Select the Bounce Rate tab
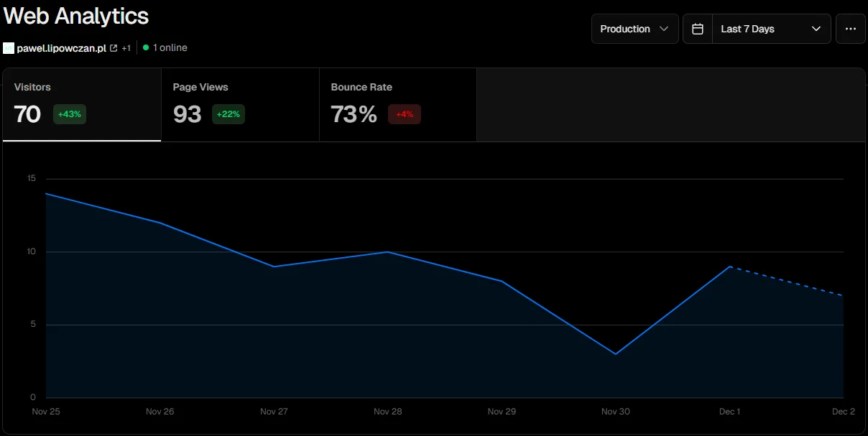Viewport: 868px width, 436px height. 397,104
